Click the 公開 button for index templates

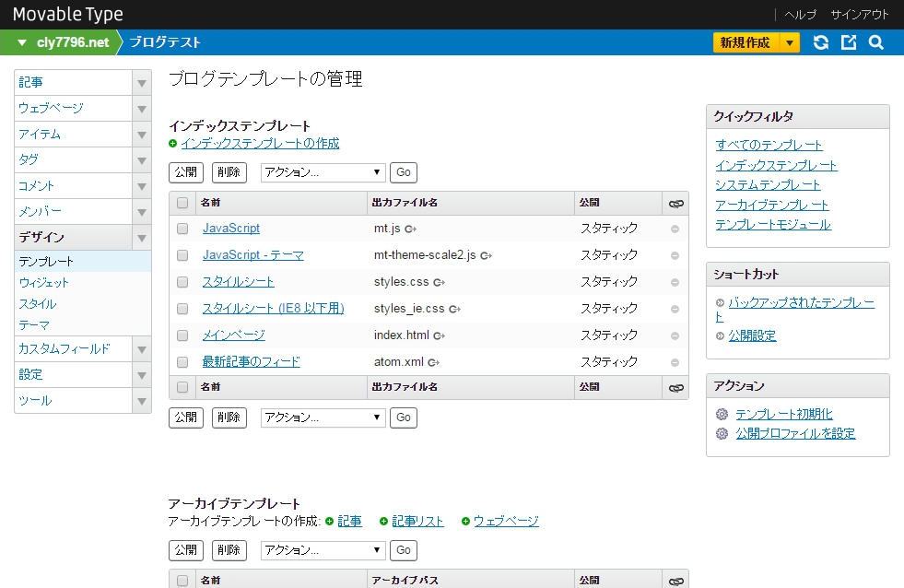[x=186, y=172]
